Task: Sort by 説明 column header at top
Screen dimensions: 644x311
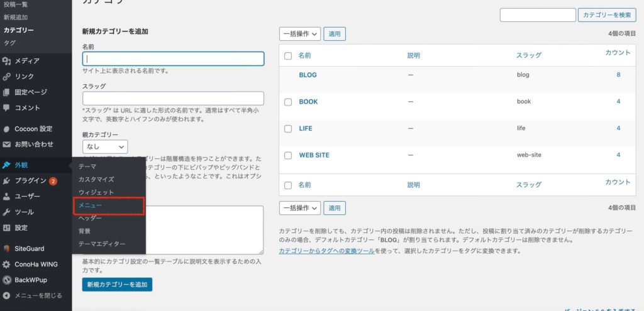Action: pos(414,55)
